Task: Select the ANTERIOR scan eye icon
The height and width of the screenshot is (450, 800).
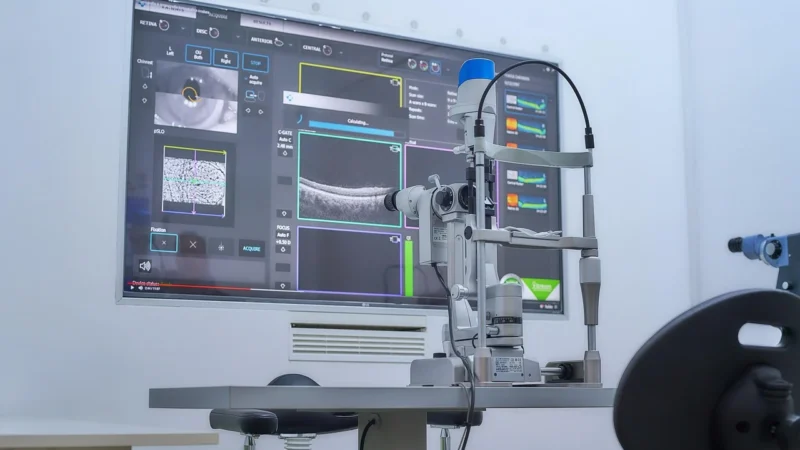Action: coord(279,41)
